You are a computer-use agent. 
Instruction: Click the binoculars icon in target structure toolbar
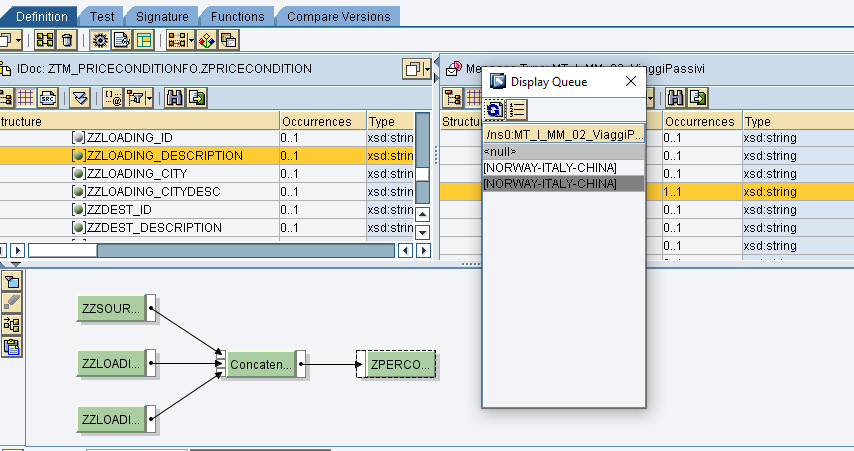pyautogui.click(x=676, y=97)
